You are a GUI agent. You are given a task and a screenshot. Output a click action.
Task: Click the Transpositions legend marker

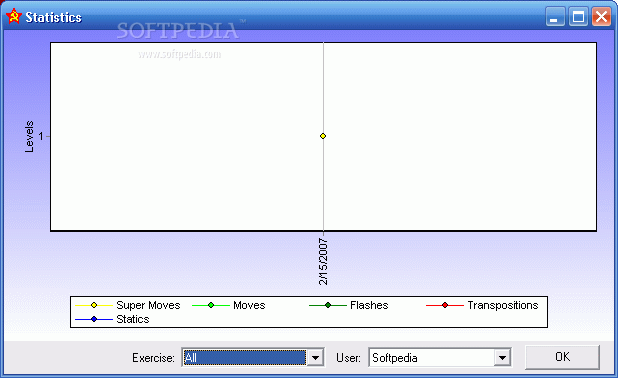[445, 305]
